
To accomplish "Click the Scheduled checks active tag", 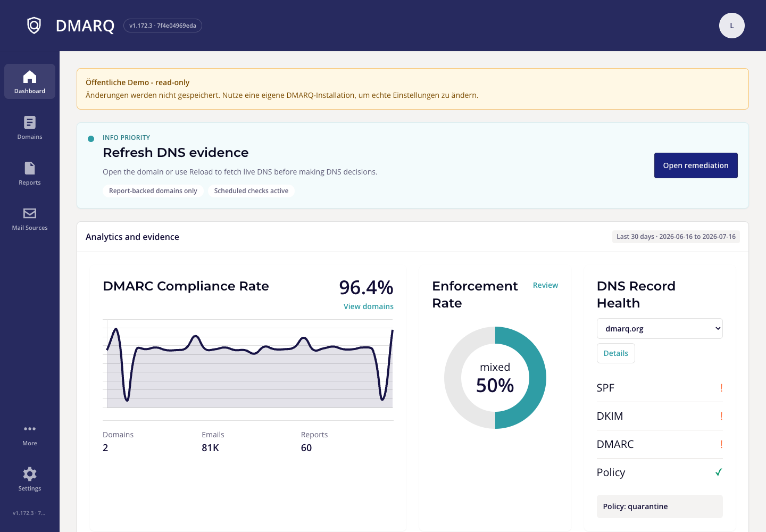I will point(251,191).
